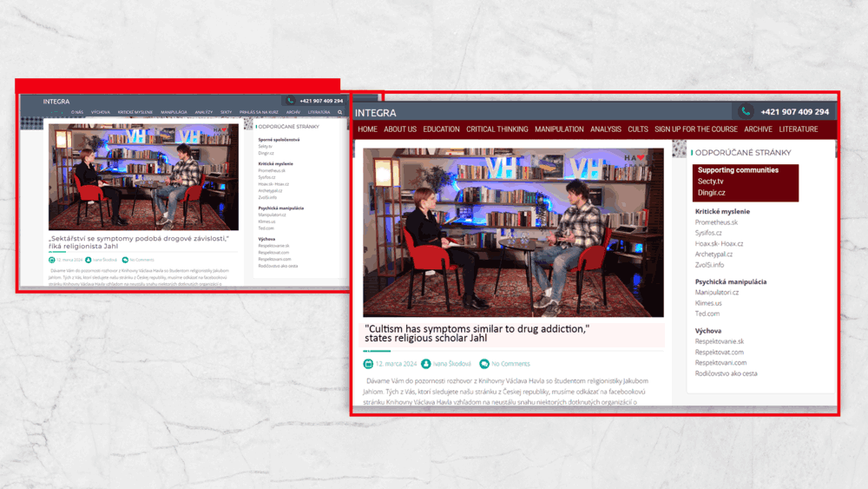
Task: Click the INTEGRA site logo in English page
Action: click(x=375, y=113)
